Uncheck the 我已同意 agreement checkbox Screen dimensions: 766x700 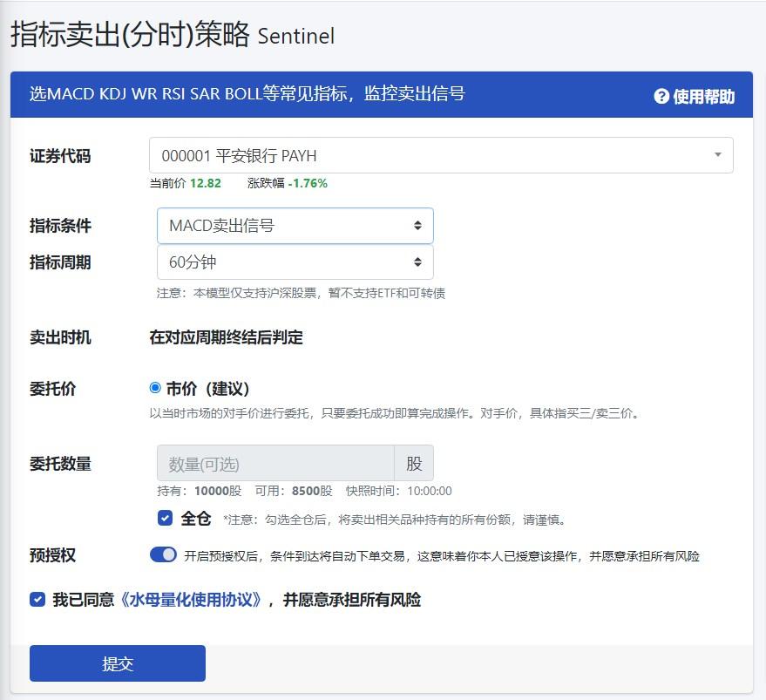[x=36, y=599]
